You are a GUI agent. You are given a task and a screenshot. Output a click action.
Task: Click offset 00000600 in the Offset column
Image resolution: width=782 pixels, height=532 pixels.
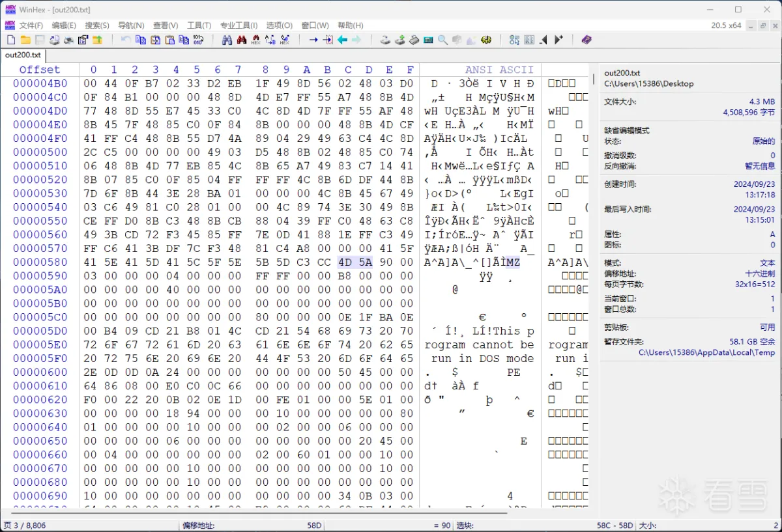tap(40, 372)
